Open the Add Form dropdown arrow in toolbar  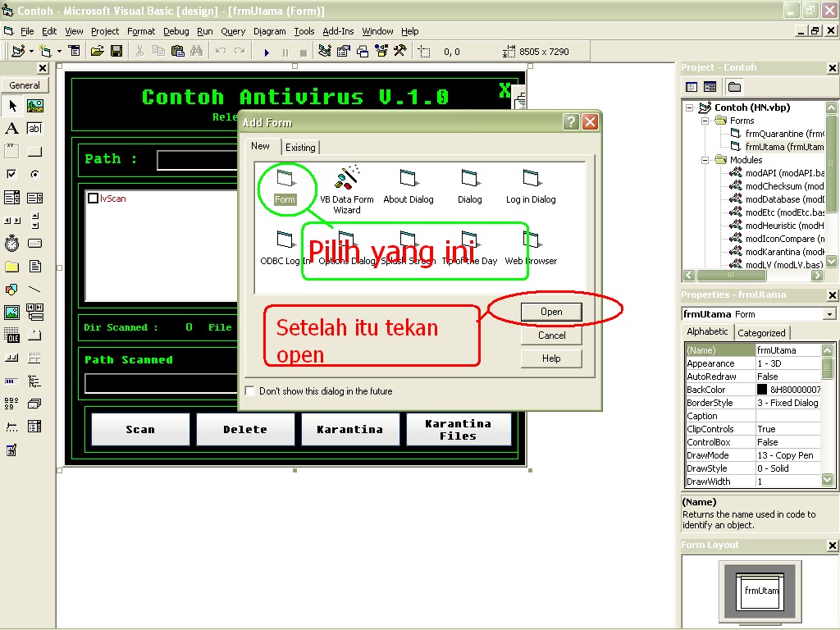tap(59, 52)
